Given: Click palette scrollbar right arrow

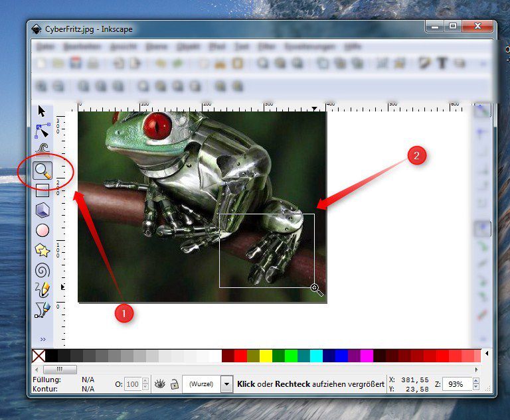Looking at the screenshot, I should pyautogui.click(x=477, y=370).
